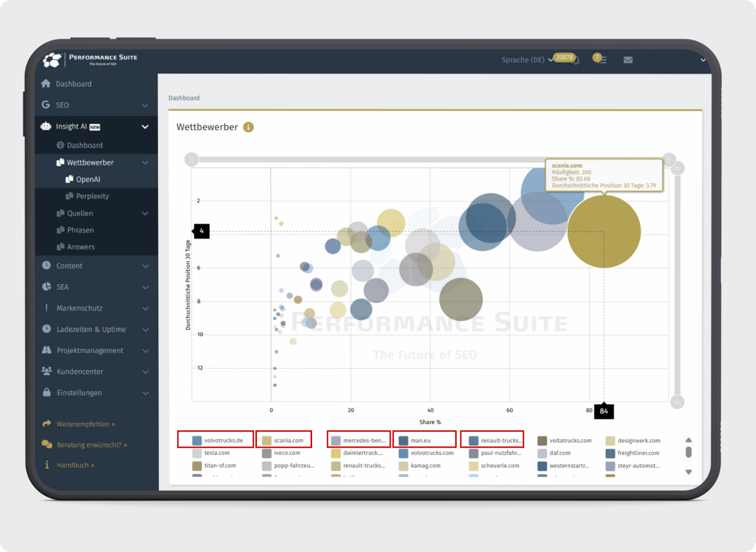Toggle the freightliner.com legend series

[632, 453]
